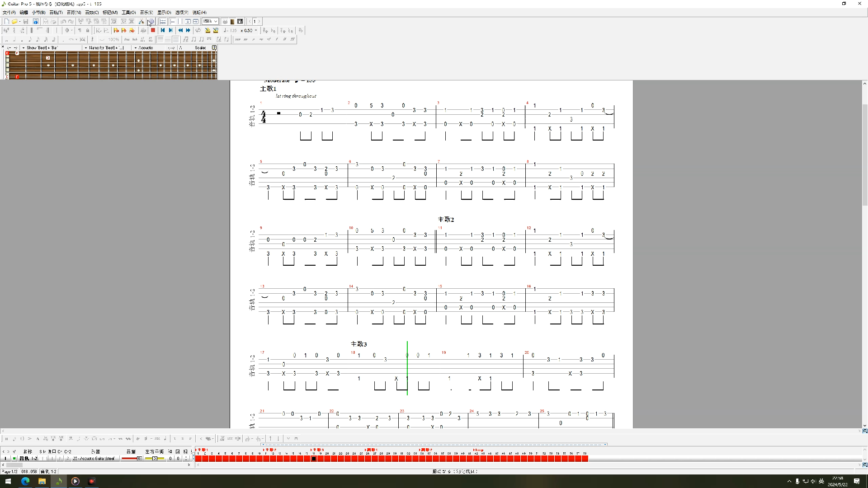Close the fretboard panel
Screen dimensions: 868x488
point(3,47)
